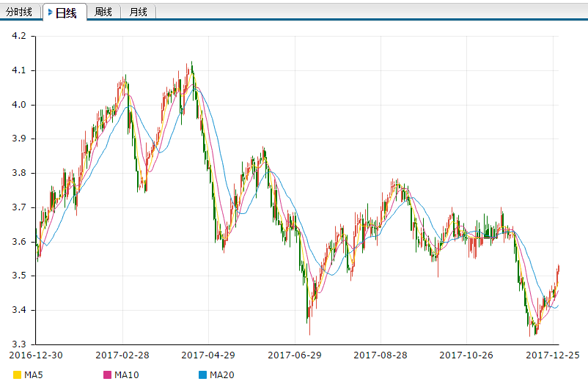Image resolution: width=588 pixels, height=384 pixels.
Task: Click the 3.8 price axis label
Action: 19,173
